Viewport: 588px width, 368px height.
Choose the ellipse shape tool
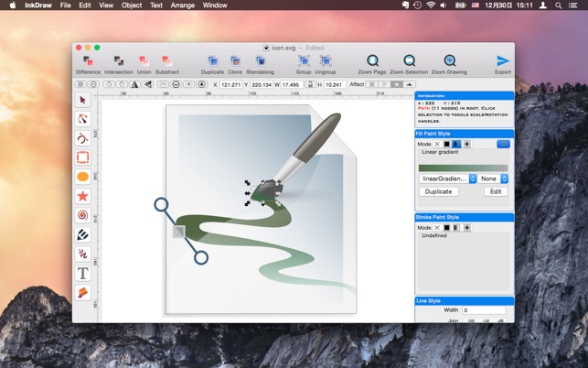[x=82, y=177]
